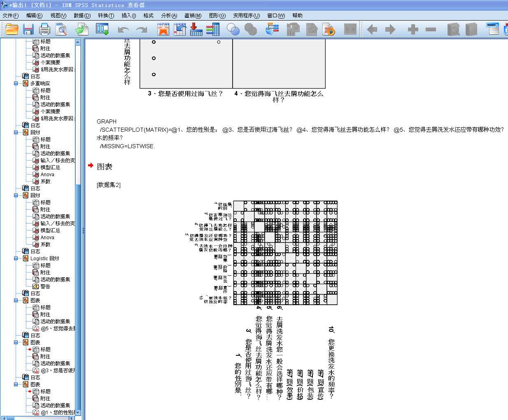The image size is (508, 420).
Task: Click the Undo arrow icon
Action: click(123, 30)
